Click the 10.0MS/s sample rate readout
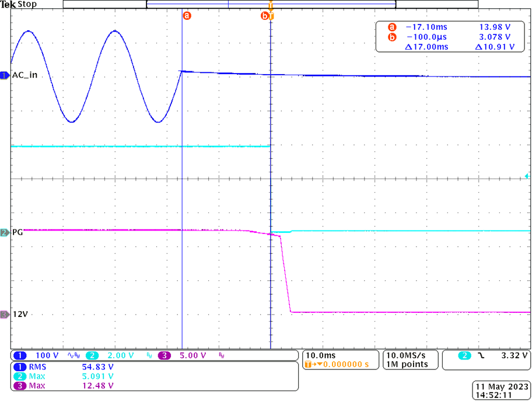Viewport: 532px width, 401px height. point(406,355)
